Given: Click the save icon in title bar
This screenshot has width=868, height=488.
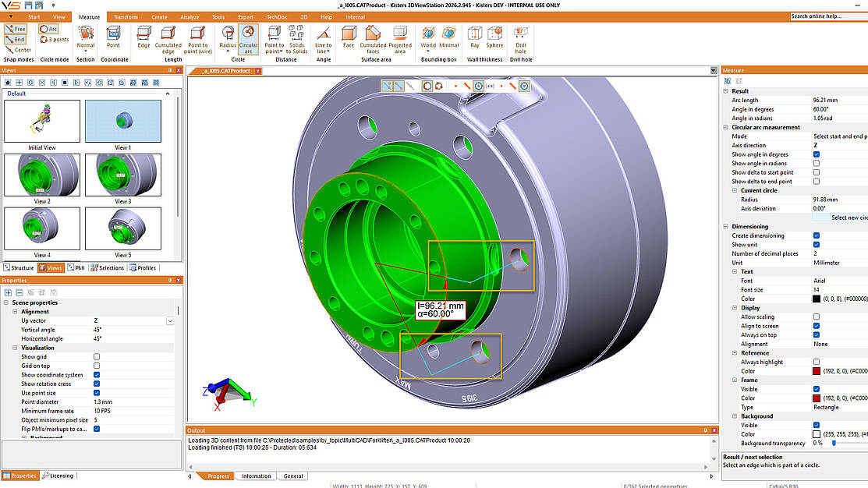Looking at the screenshot, I should click(x=28, y=5).
